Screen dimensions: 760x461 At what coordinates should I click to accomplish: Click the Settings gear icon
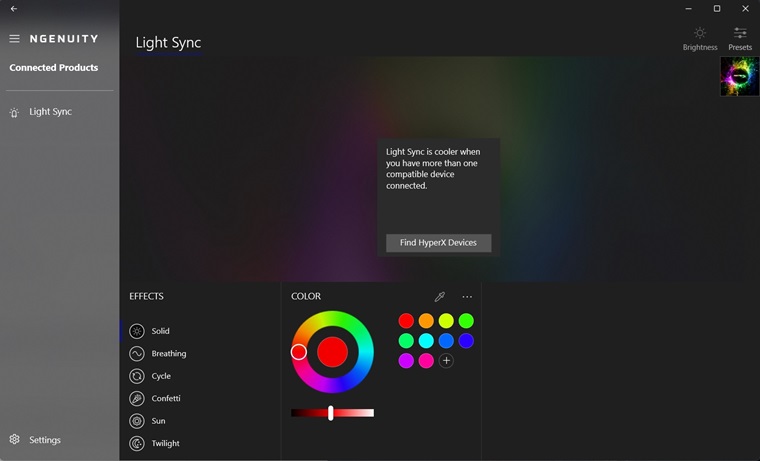(x=15, y=439)
